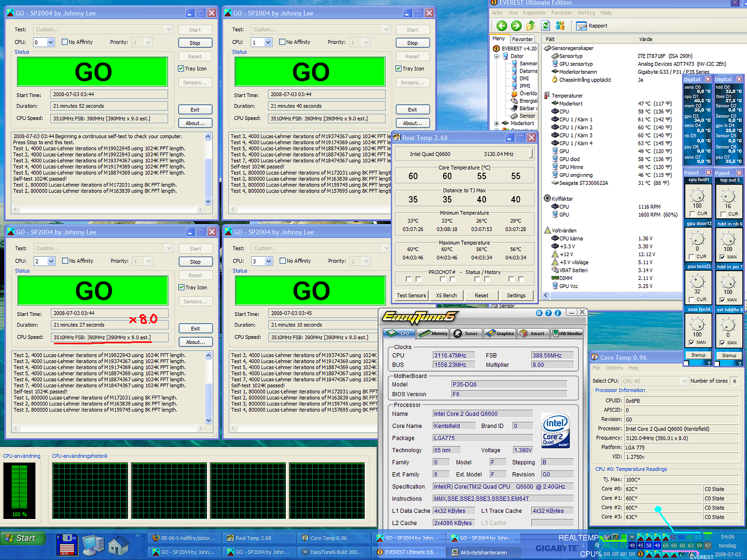747x560 pixels.
Task: Open EVEREST users icon in toolbar
Action: (560, 25)
